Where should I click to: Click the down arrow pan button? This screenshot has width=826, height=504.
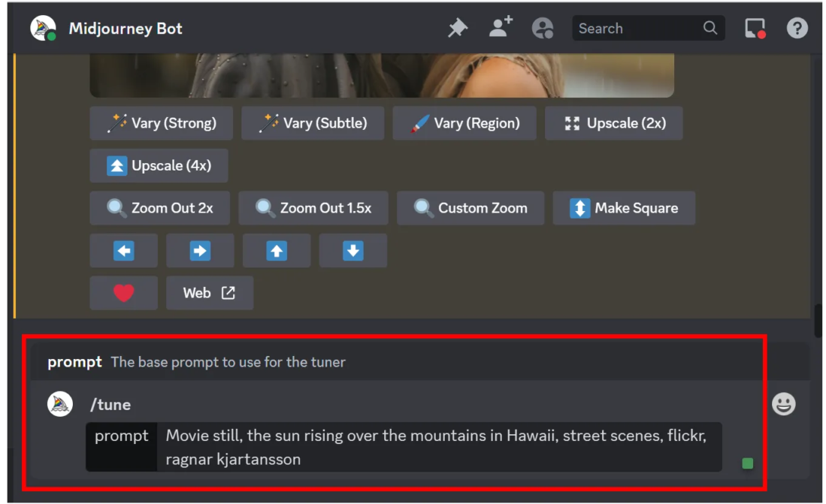(353, 250)
